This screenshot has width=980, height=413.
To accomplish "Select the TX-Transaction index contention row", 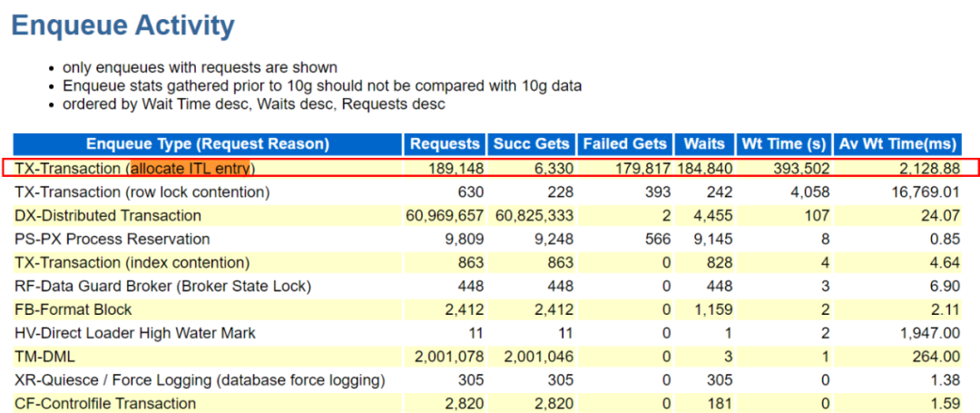I will tap(487, 262).
